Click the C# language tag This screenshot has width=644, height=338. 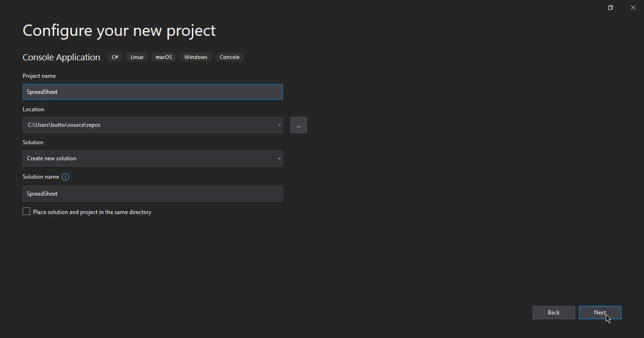115,57
